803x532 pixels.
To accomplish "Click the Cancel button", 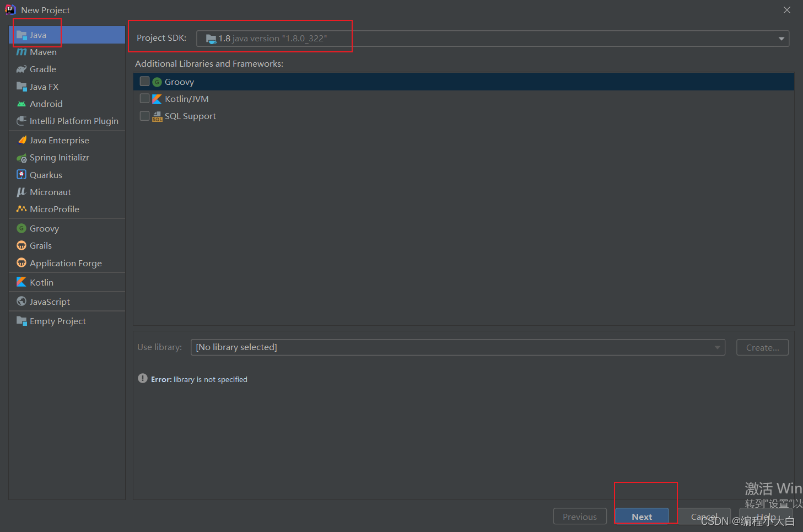I will click(x=704, y=517).
